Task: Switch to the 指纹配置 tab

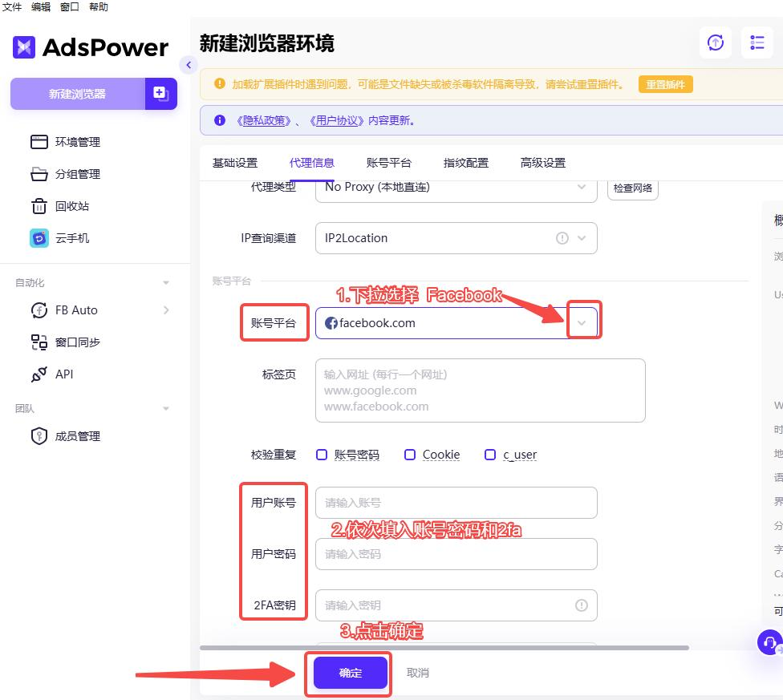Action: coord(465,163)
